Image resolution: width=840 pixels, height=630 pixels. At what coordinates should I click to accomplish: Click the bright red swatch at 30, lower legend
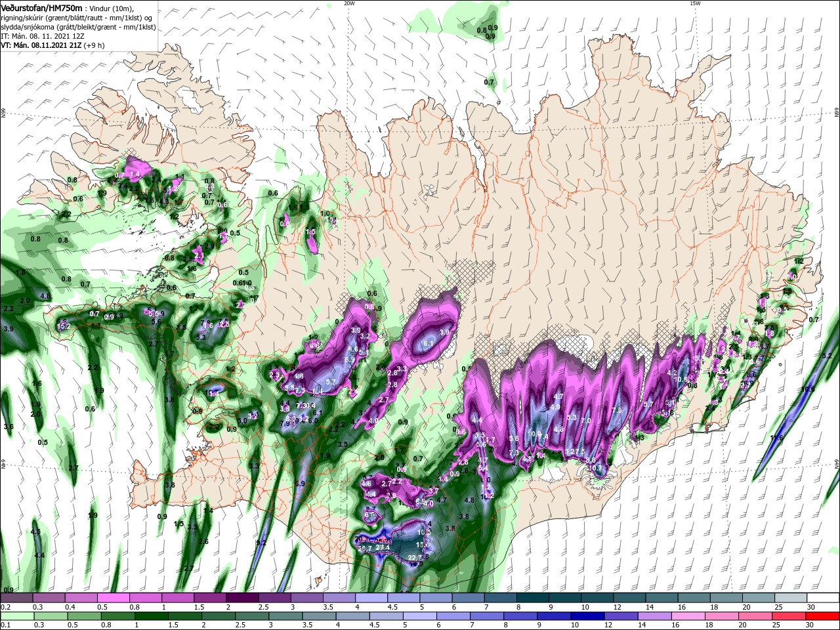tap(824, 617)
